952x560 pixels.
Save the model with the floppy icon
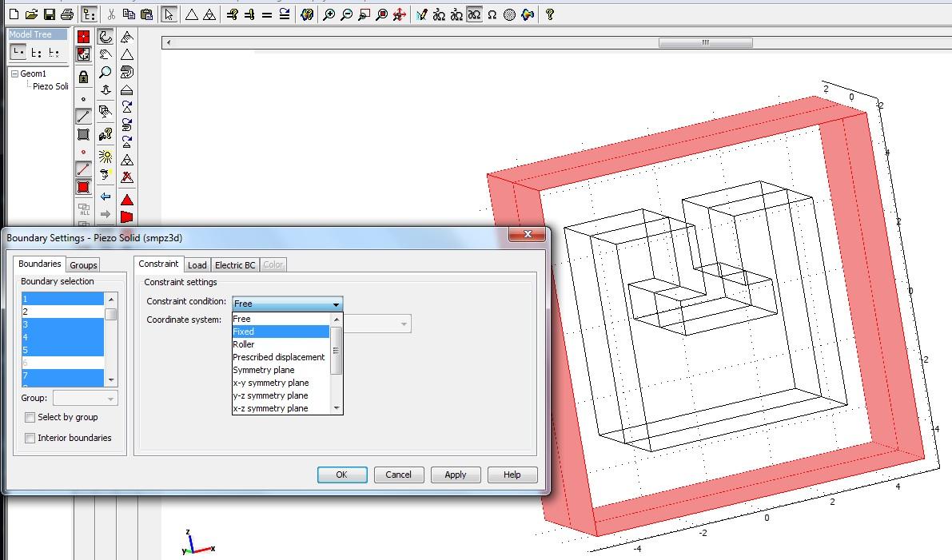(50, 14)
